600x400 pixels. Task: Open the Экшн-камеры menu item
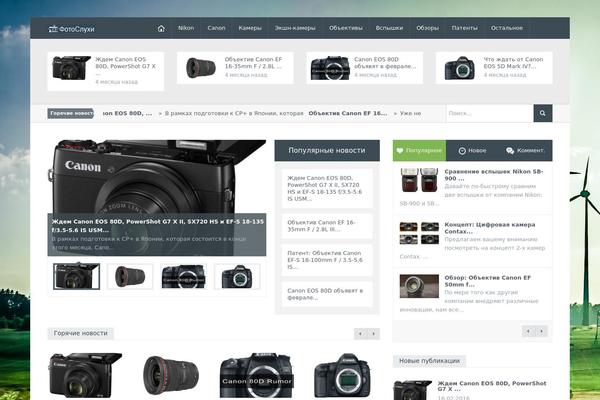295,28
